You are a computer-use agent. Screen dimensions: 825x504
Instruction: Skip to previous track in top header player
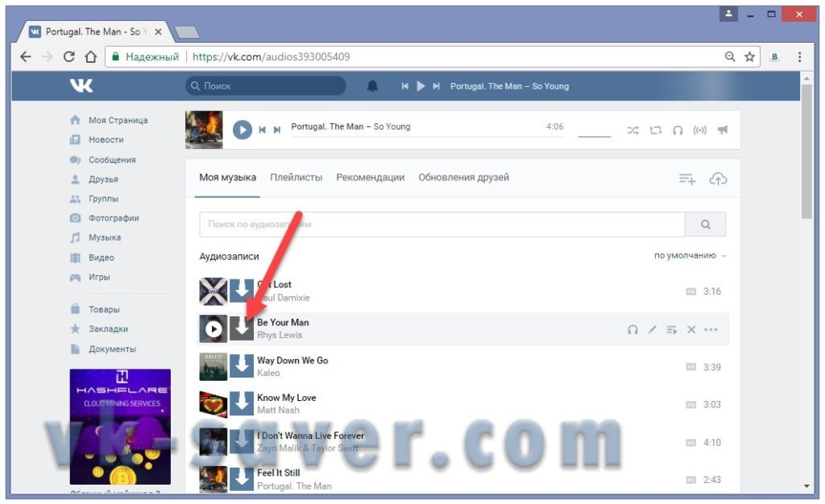pos(404,86)
